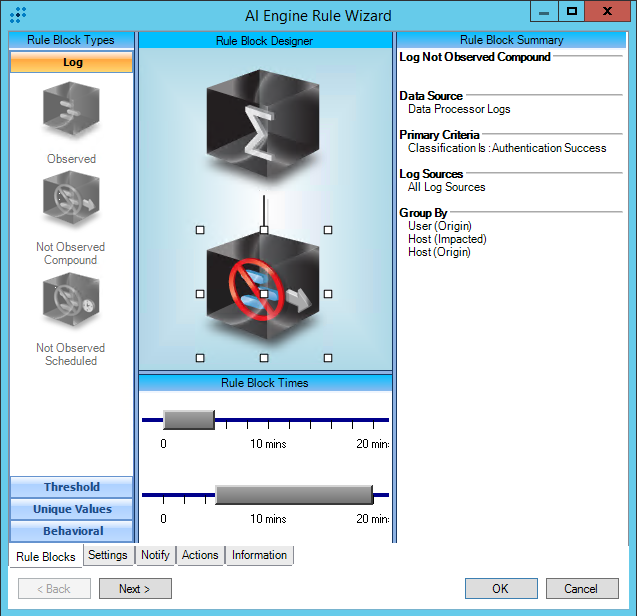This screenshot has width=637, height=616.
Task: Click the lower rule block time slider
Action: point(294,495)
